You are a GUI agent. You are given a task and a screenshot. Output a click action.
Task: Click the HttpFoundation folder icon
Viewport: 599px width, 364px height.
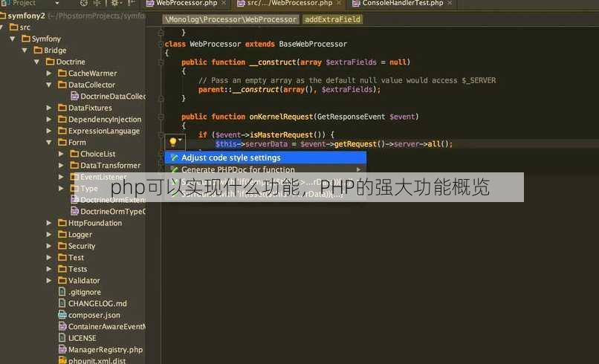[62, 223]
